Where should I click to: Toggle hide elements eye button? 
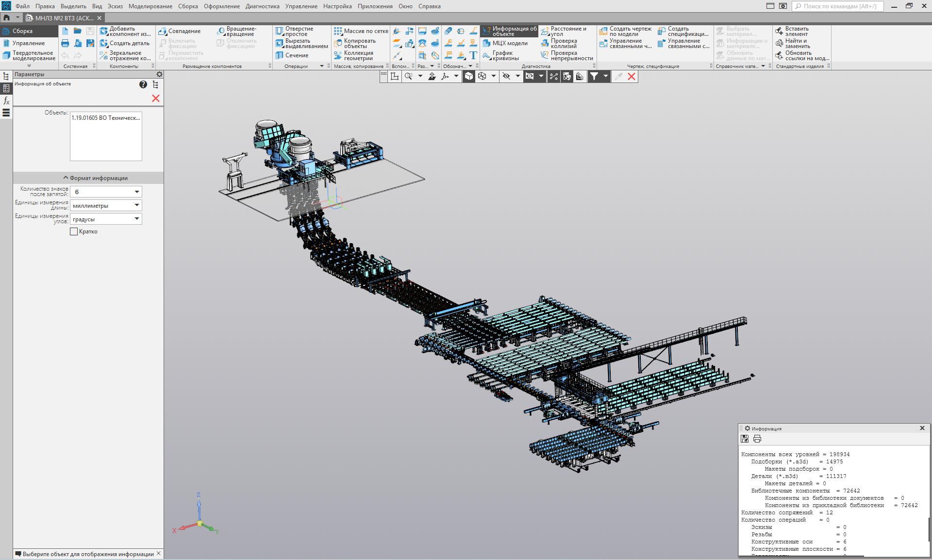tap(506, 76)
